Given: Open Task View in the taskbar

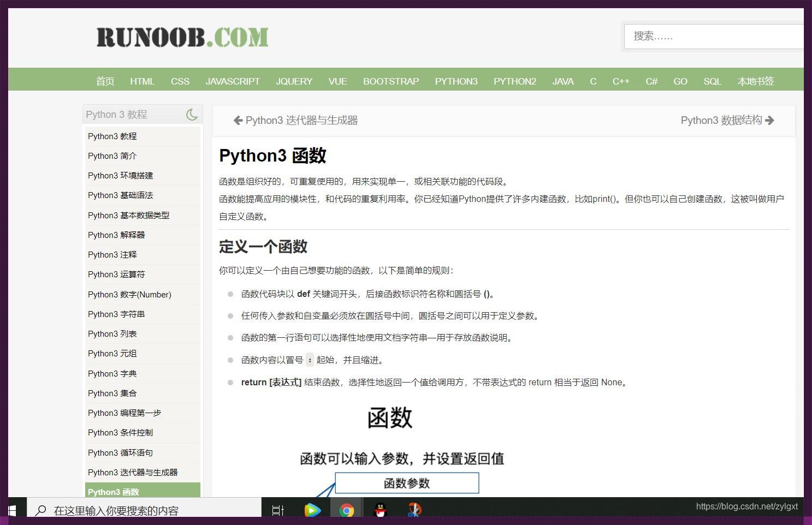Looking at the screenshot, I should point(278,510).
